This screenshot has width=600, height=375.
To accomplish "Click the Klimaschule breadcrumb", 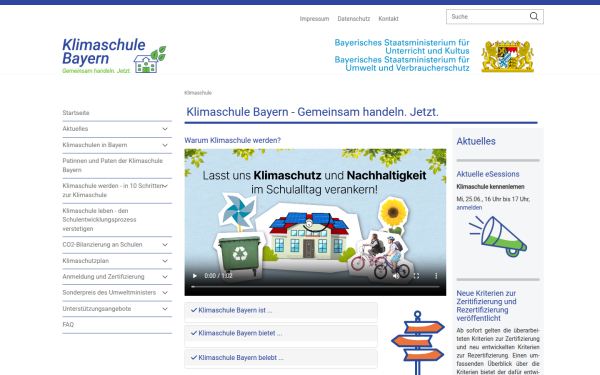I will (x=198, y=93).
